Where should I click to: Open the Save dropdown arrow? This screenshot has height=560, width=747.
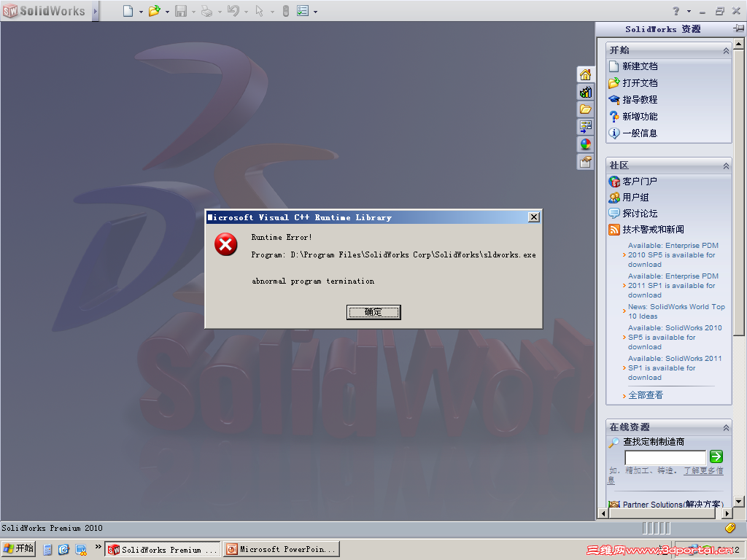pos(193,12)
